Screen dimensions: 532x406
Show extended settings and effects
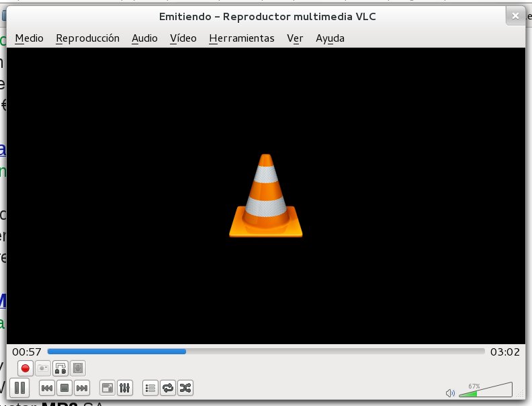tap(125, 388)
